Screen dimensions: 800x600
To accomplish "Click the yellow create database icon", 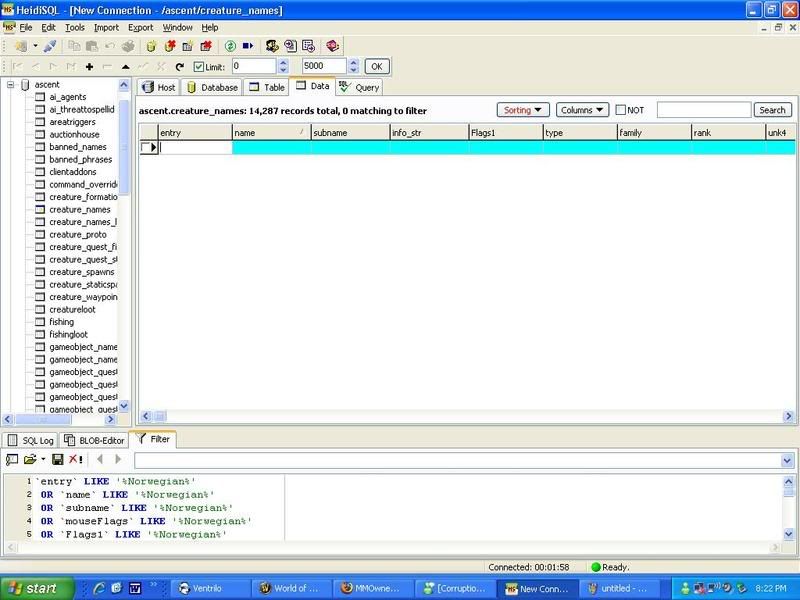I will 151,46.
